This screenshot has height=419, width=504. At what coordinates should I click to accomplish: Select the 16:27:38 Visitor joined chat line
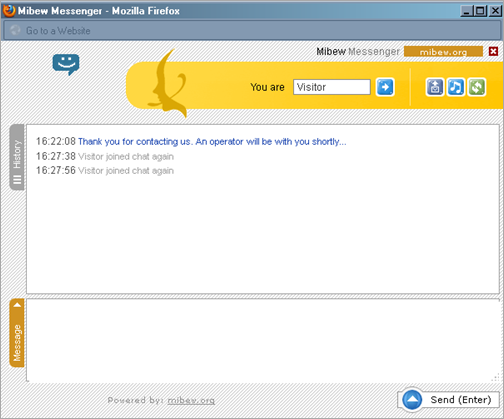(x=105, y=156)
